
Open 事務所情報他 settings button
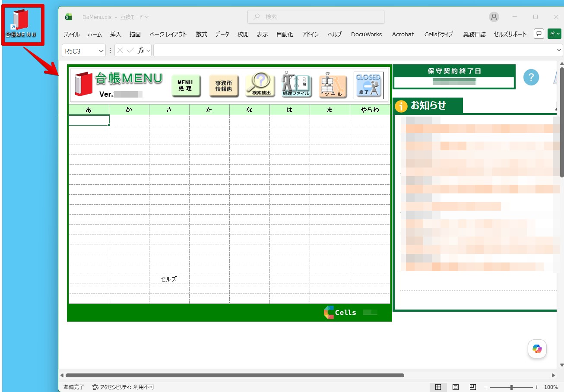224,85
